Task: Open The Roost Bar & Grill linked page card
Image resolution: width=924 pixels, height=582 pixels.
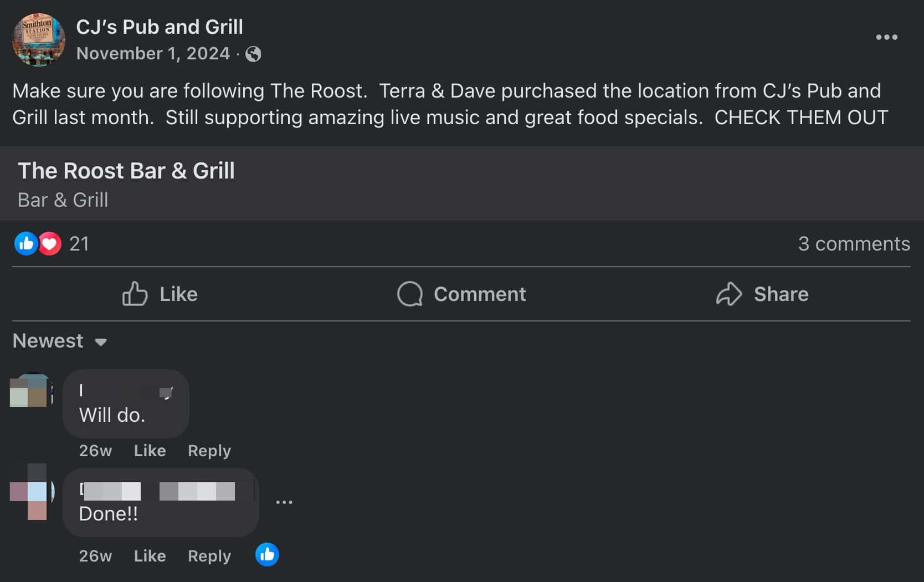Action: (x=126, y=171)
